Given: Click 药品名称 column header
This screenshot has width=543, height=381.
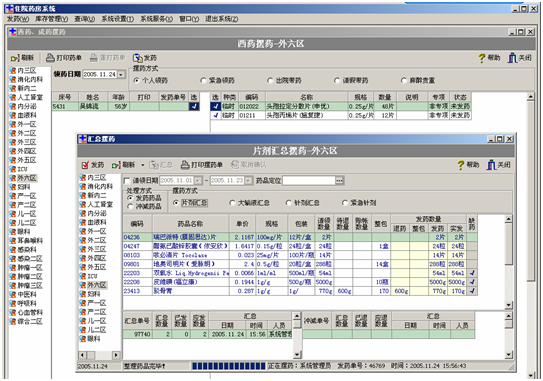Looking at the screenshot, I should coord(190,224).
